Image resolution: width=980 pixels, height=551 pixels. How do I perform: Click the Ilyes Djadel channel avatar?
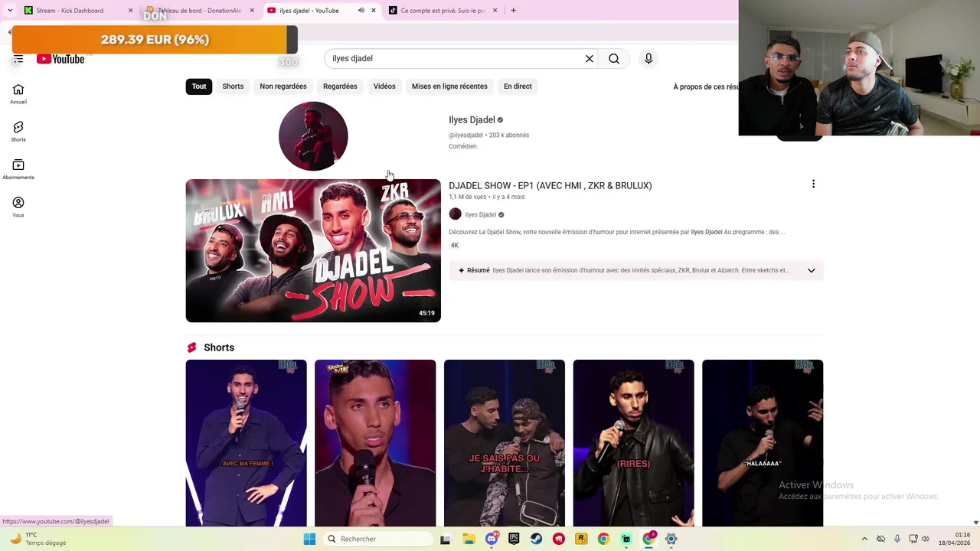pyautogui.click(x=313, y=136)
